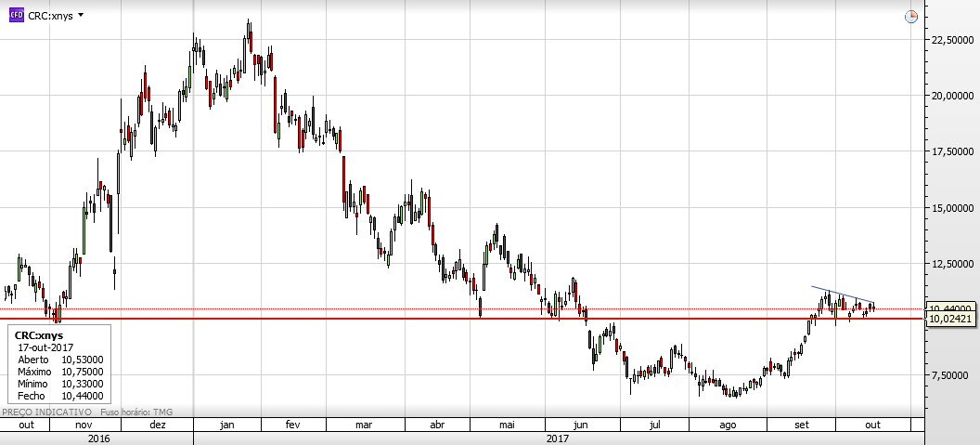This screenshot has height=445, width=980.
Task: Click the out month label following set
Action: (x=872, y=425)
